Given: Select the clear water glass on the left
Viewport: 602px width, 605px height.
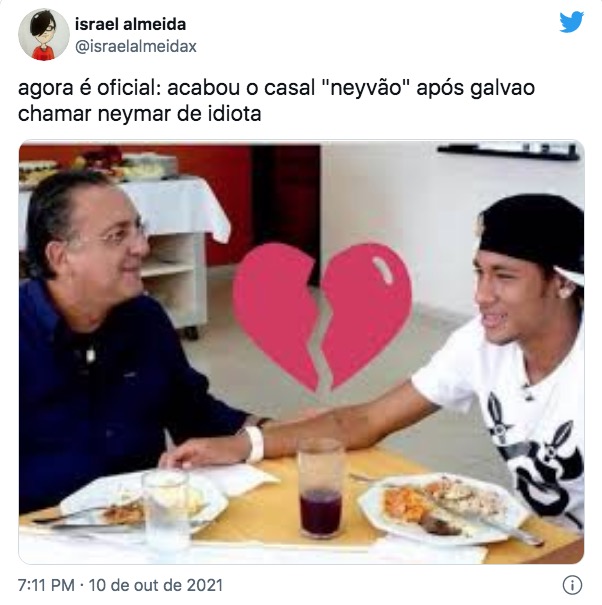Looking at the screenshot, I should [166, 507].
